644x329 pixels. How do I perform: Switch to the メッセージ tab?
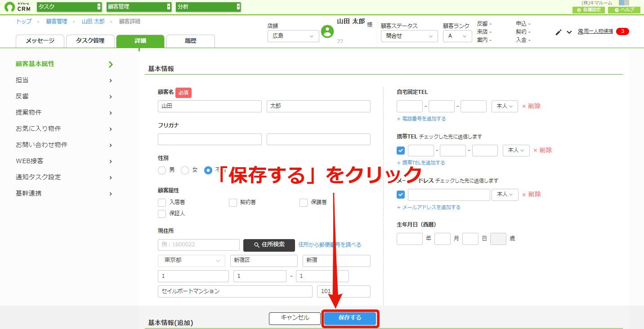pos(40,41)
